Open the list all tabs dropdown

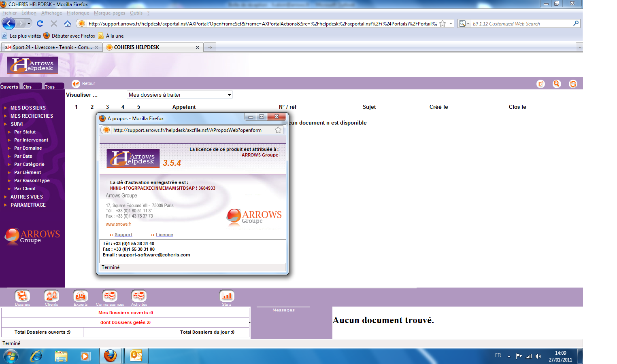click(x=579, y=47)
